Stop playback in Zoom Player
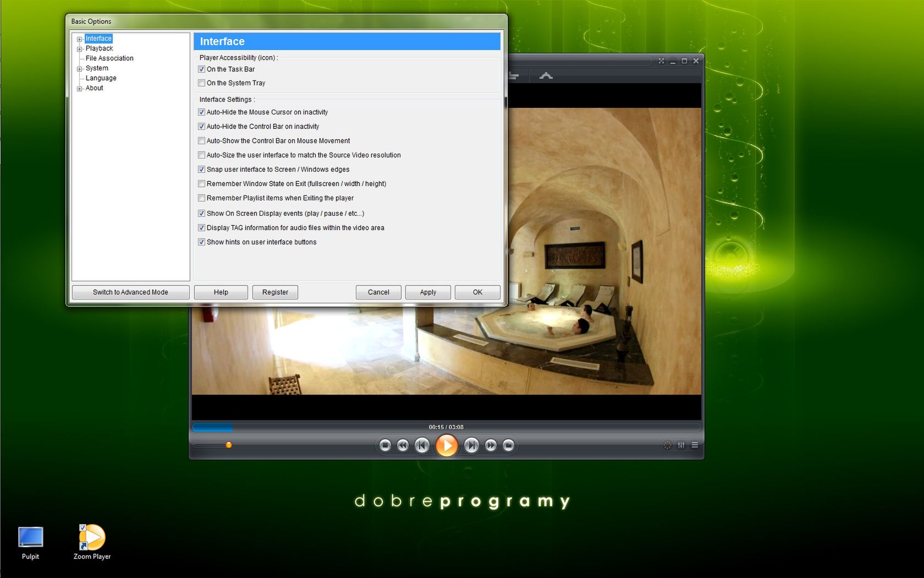924x578 pixels. point(385,445)
